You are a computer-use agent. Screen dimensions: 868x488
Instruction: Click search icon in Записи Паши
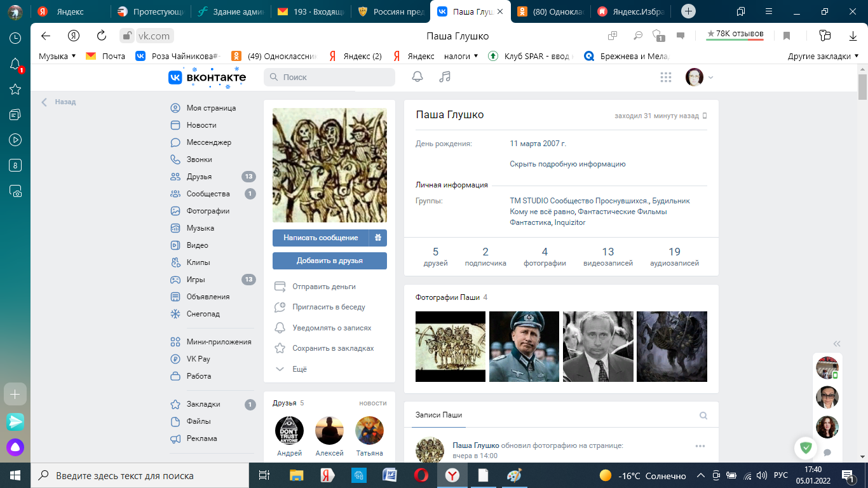click(x=703, y=416)
